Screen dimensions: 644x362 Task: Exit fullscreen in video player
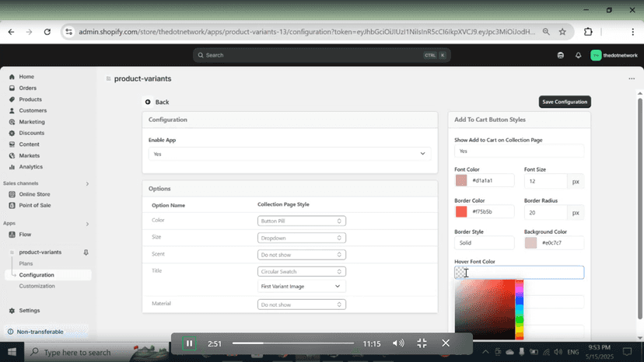[422, 343]
